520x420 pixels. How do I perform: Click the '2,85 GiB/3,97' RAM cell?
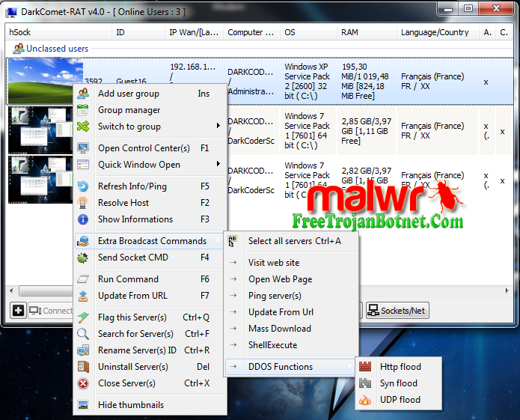(x=367, y=131)
